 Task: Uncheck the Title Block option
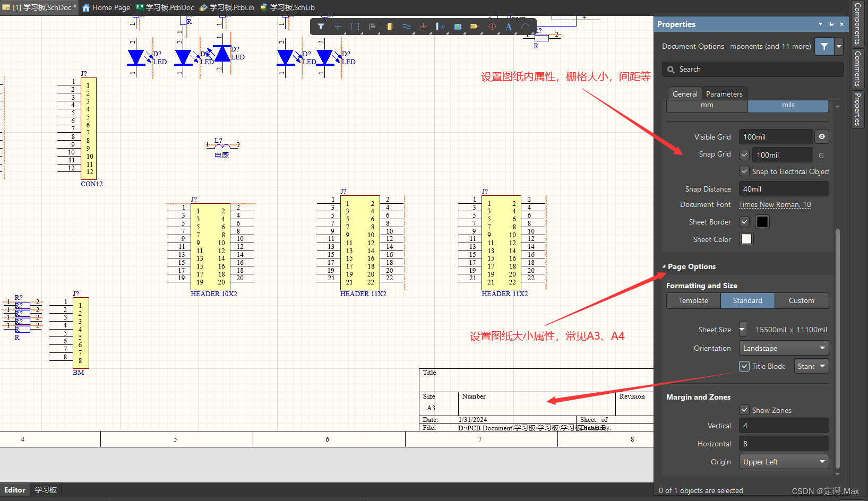(744, 366)
